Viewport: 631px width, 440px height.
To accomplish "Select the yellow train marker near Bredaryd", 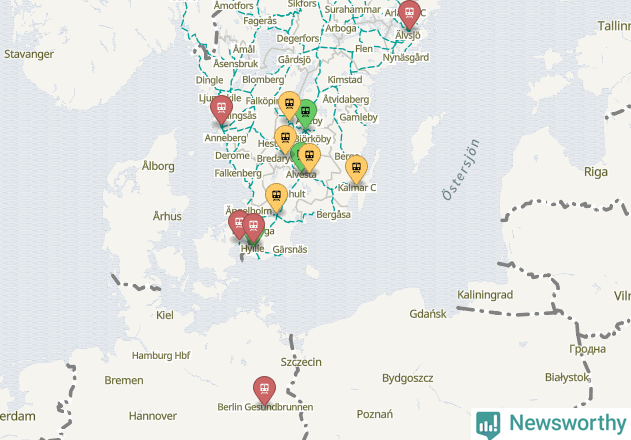I will click(x=286, y=140).
